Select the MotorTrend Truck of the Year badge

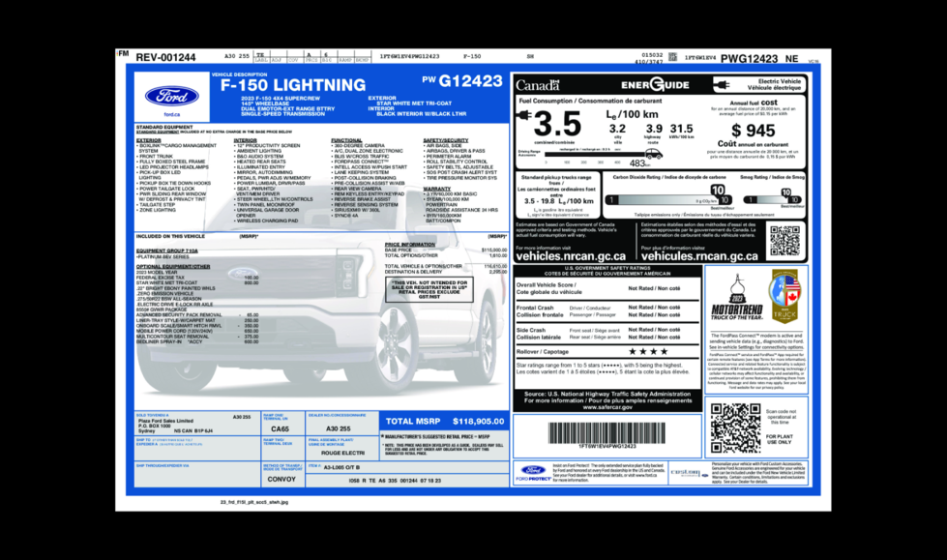[737, 298]
